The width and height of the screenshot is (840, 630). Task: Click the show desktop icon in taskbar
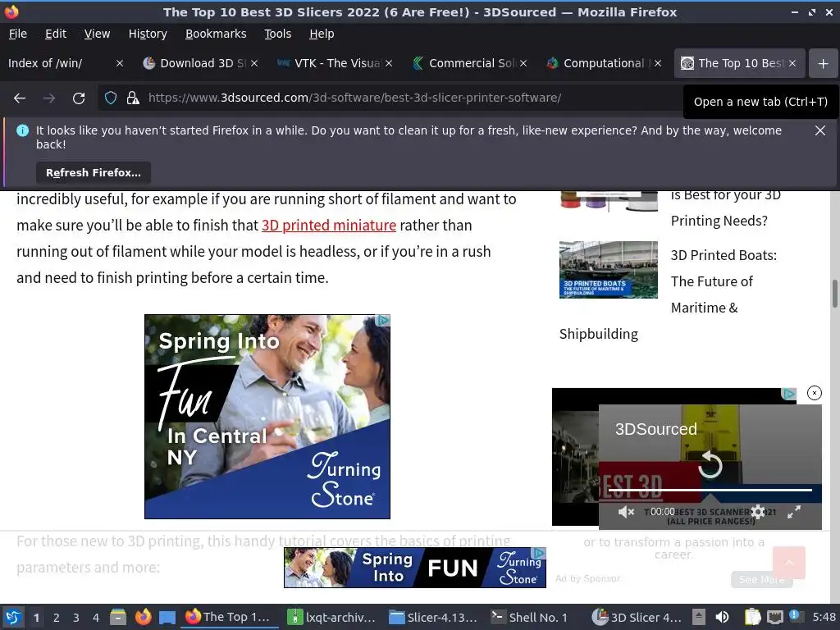[x=167, y=618]
